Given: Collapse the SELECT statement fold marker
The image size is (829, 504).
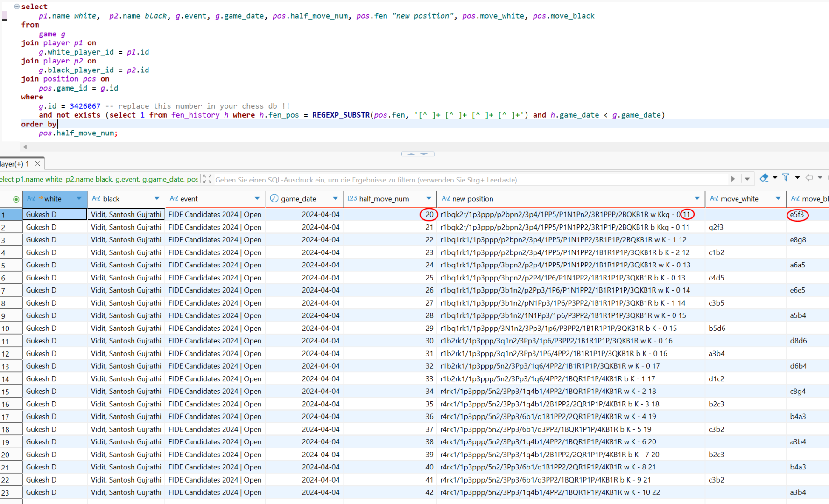Looking at the screenshot, I should [x=17, y=7].
